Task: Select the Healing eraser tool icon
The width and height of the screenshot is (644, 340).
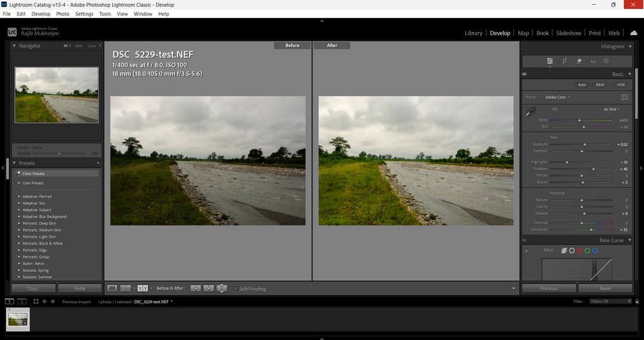Action: coord(578,61)
